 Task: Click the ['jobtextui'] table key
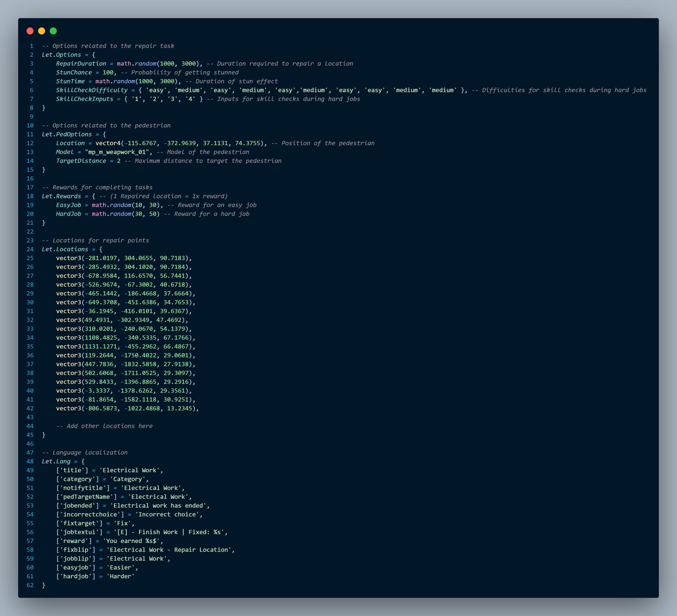[79, 532]
